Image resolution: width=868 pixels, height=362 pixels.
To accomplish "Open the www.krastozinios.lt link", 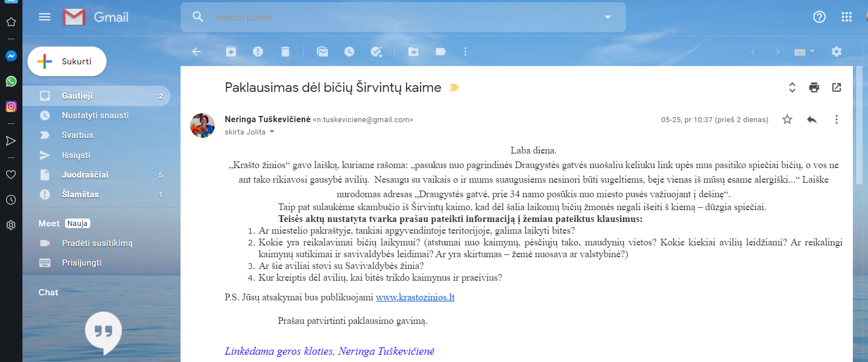I will (x=415, y=297).
